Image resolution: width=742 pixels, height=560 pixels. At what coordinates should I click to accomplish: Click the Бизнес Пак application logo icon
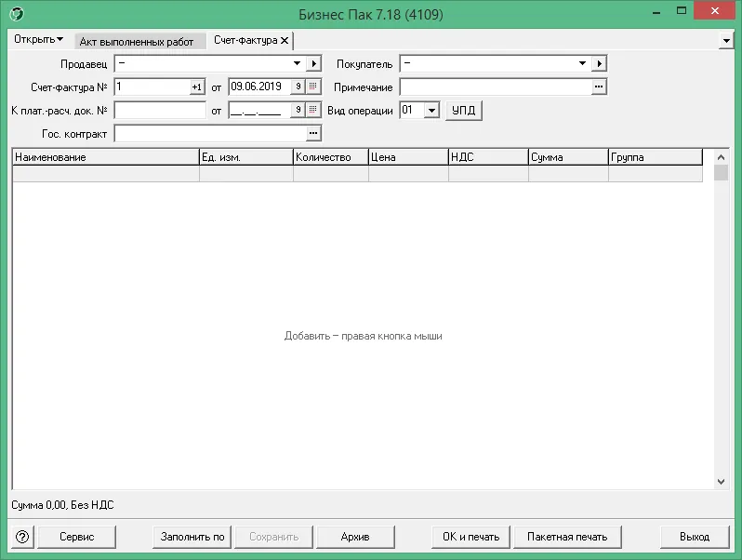17,14
